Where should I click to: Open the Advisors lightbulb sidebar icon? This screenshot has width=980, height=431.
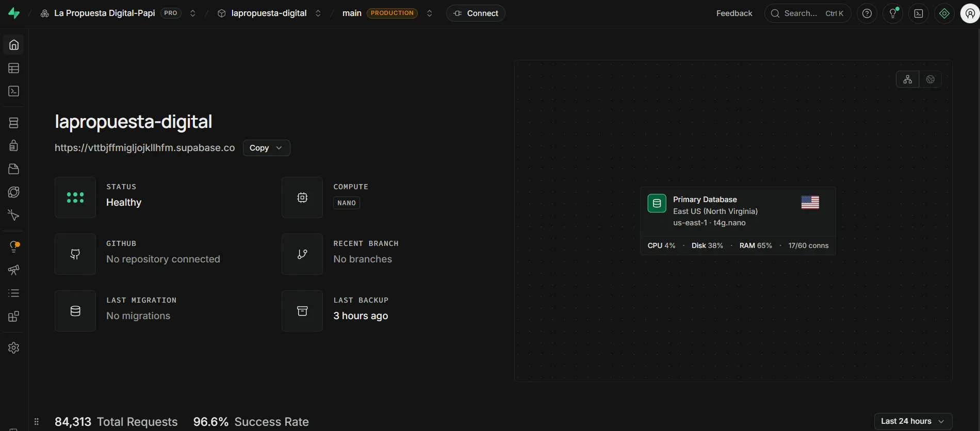point(14,246)
